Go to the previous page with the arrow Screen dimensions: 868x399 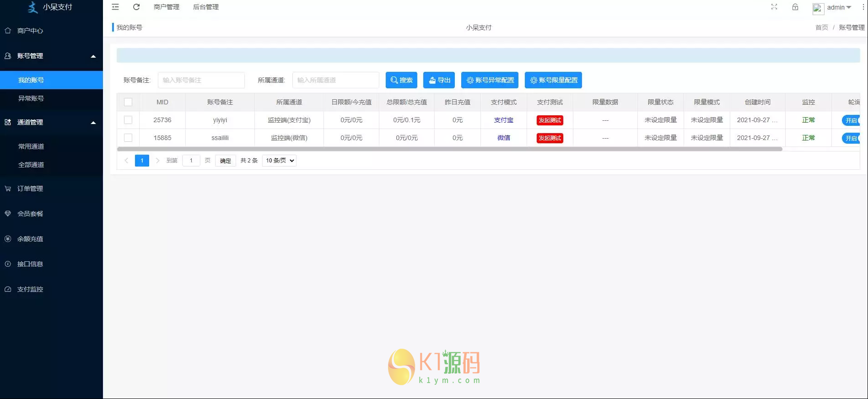click(126, 161)
